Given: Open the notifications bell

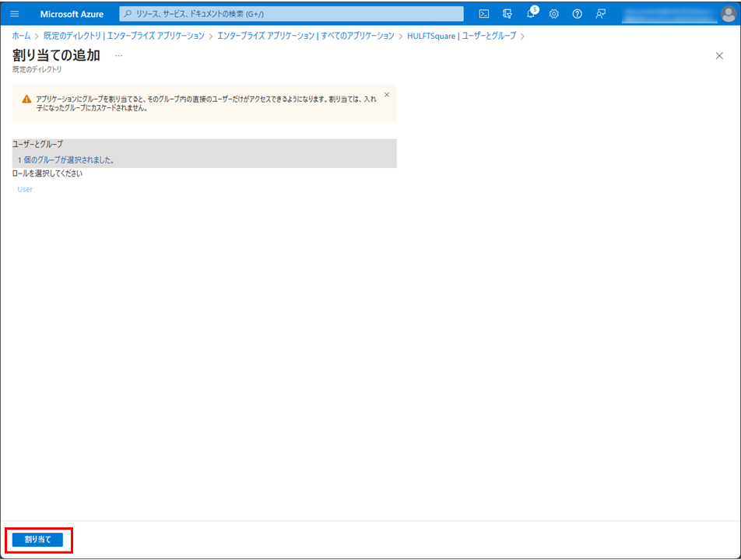Looking at the screenshot, I should [531, 14].
